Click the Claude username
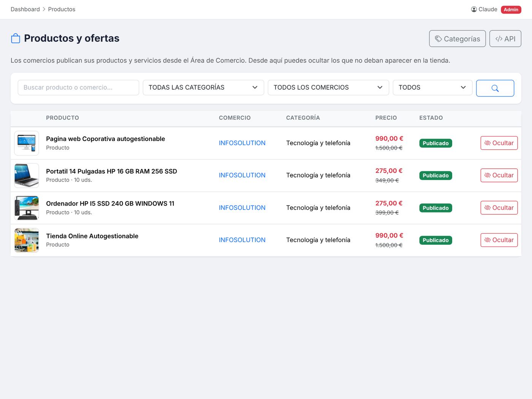Screen dimensions: 532x399 pyautogui.click(x=488, y=9)
